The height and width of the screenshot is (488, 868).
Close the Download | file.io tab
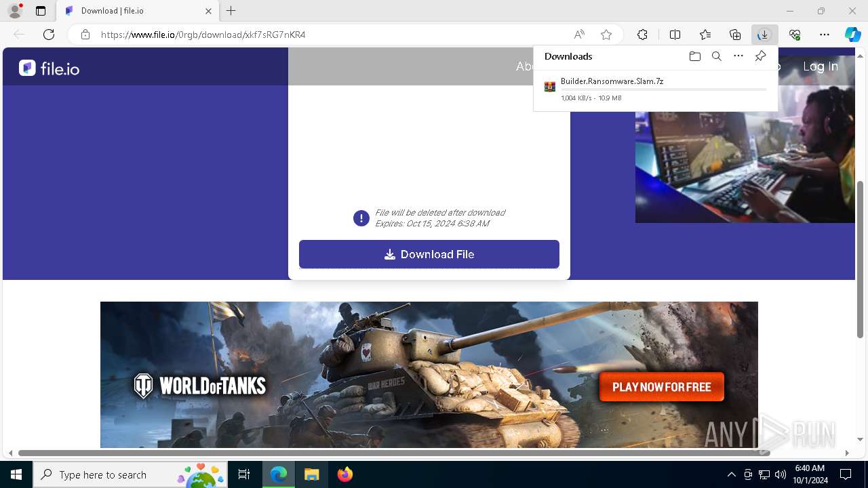pos(209,11)
